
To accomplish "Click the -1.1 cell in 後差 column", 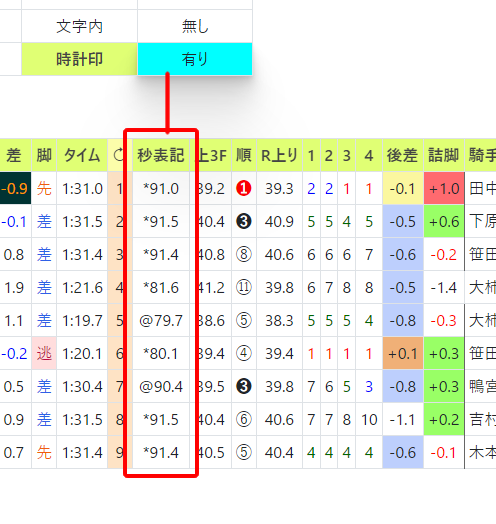I will point(403,419).
